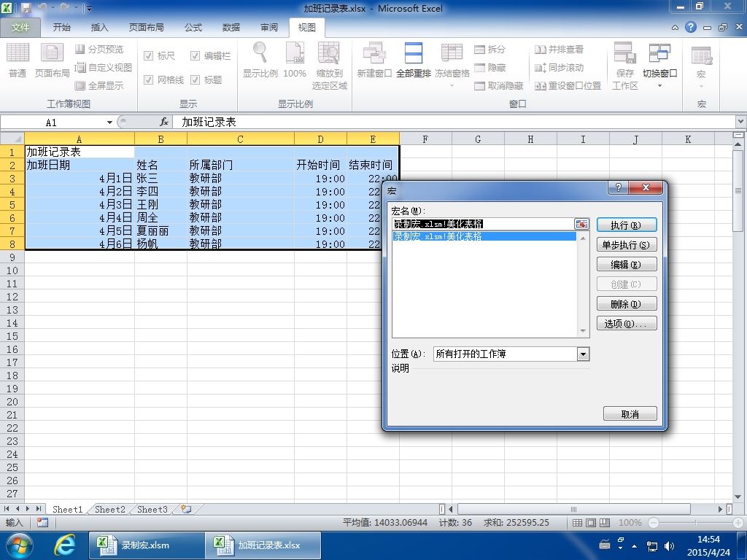Switch to the Insert (插入) tab
This screenshot has height=560, width=747.
[x=99, y=28]
